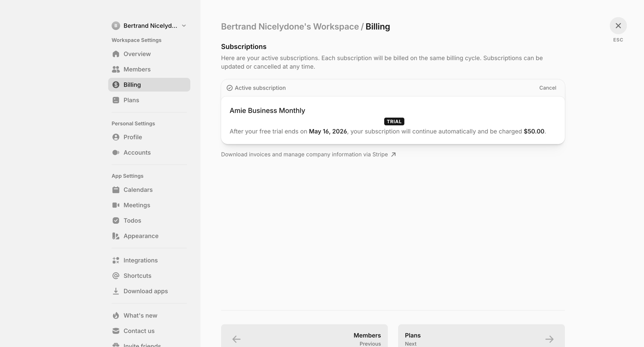The height and width of the screenshot is (347, 644).
Task: Click the Subscriptions heading
Action: pyautogui.click(x=244, y=46)
